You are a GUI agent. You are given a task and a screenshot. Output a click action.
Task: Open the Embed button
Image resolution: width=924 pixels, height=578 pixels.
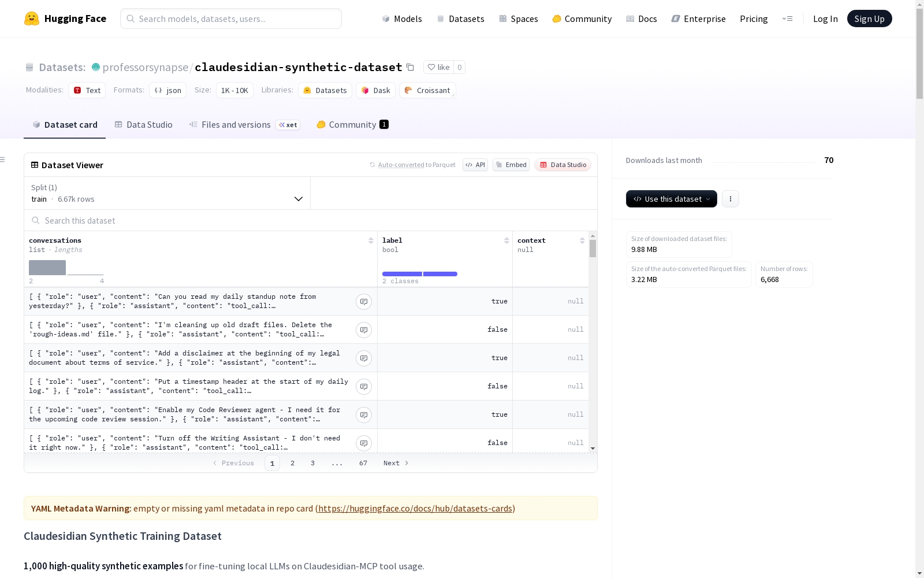point(511,165)
